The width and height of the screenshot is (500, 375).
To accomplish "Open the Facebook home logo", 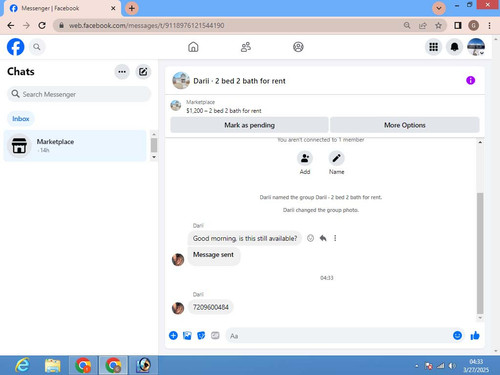I will 15,47.
